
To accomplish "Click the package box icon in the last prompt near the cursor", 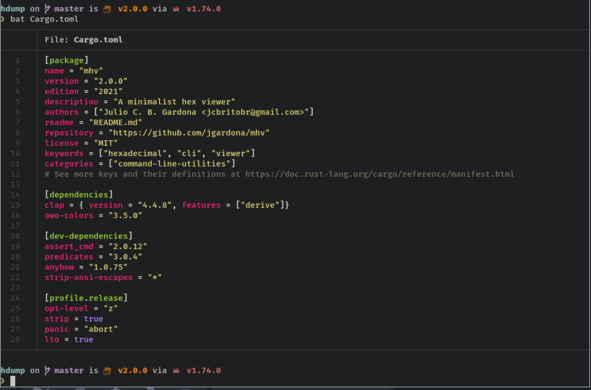I will tap(107, 371).
